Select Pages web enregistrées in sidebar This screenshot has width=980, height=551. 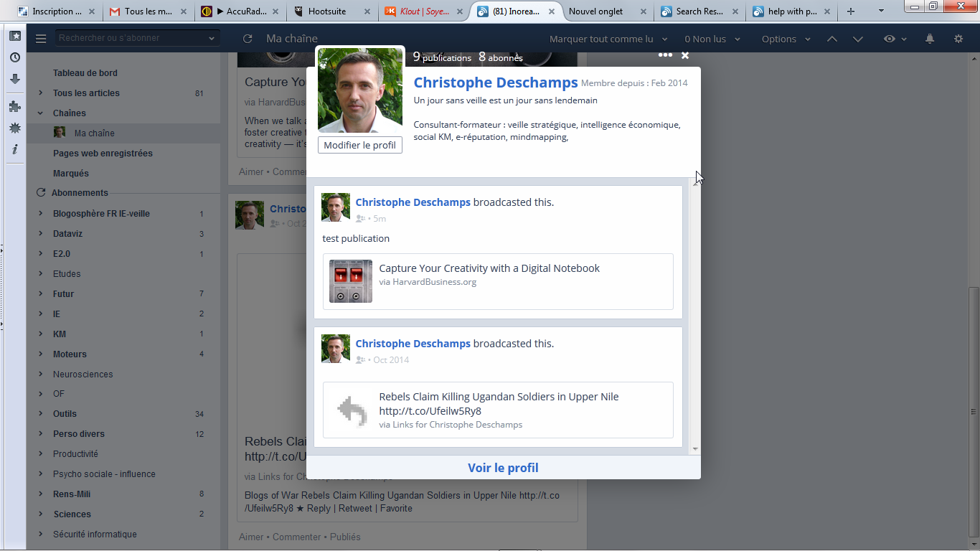pyautogui.click(x=103, y=153)
